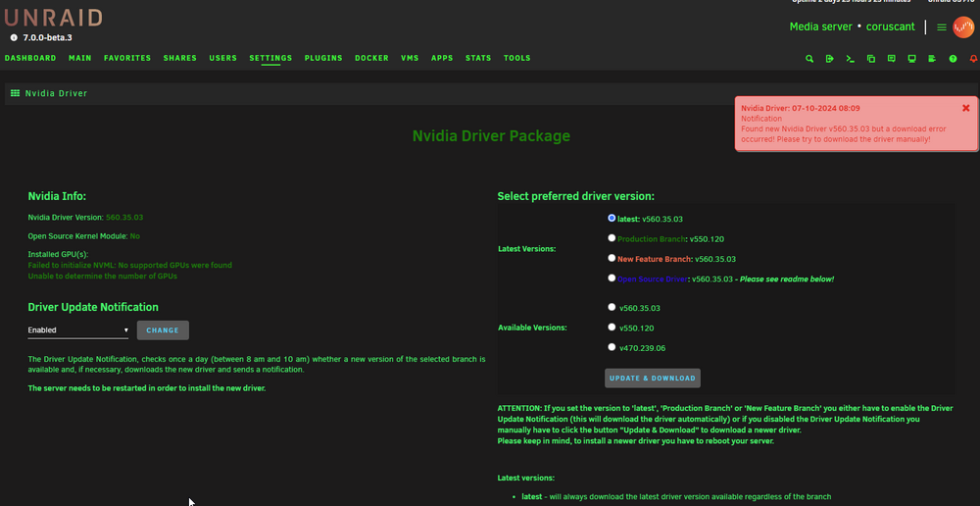
Task: Click the file manager windows icon
Action: tap(870, 59)
